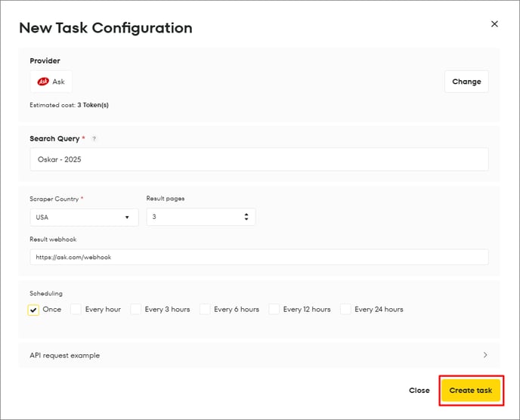This screenshot has height=420, width=520.
Task: Close the New Task Configuration dialog via X
Action: 494,24
